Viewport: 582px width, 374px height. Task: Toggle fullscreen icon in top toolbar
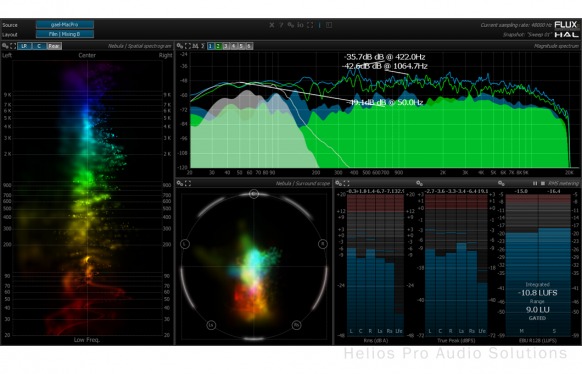tap(310, 25)
